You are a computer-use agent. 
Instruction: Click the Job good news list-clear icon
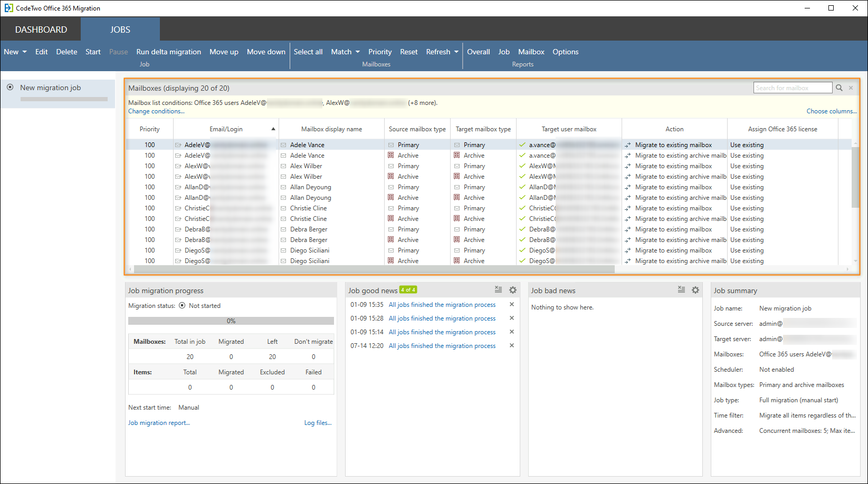click(498, 289)
